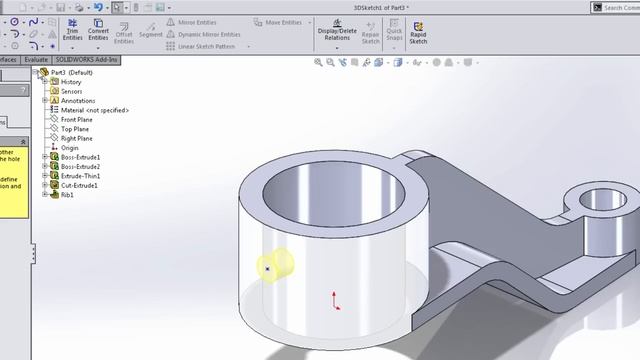Image resolution: width=640 pixels, height=360 pixels.
Task: Choose Linear Sketch Pattern
Action: [x=201, y=47]
